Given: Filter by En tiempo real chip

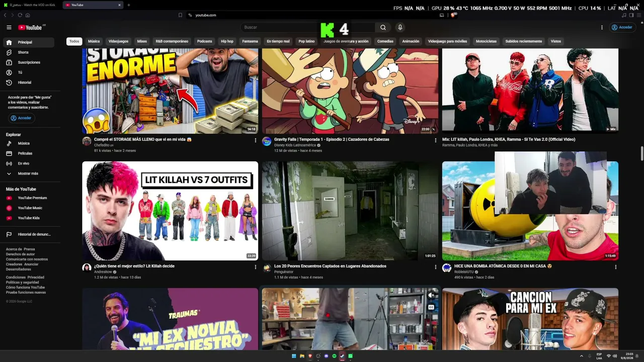Looking at the screenshot, I should click(278, 41).
